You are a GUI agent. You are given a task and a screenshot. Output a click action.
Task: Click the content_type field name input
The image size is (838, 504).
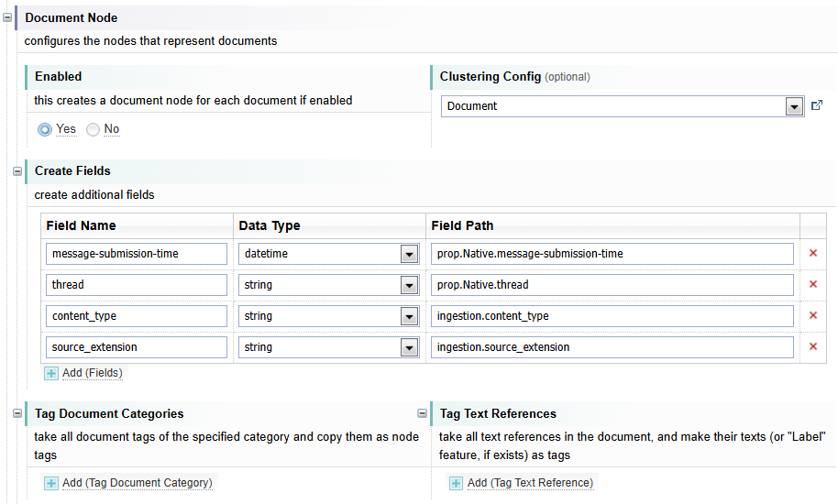(136, 316)
